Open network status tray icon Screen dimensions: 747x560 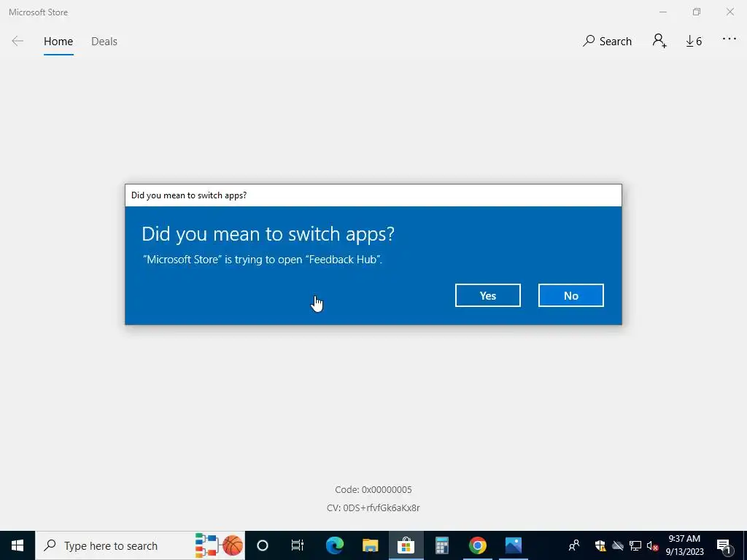[x=635, y=545]
